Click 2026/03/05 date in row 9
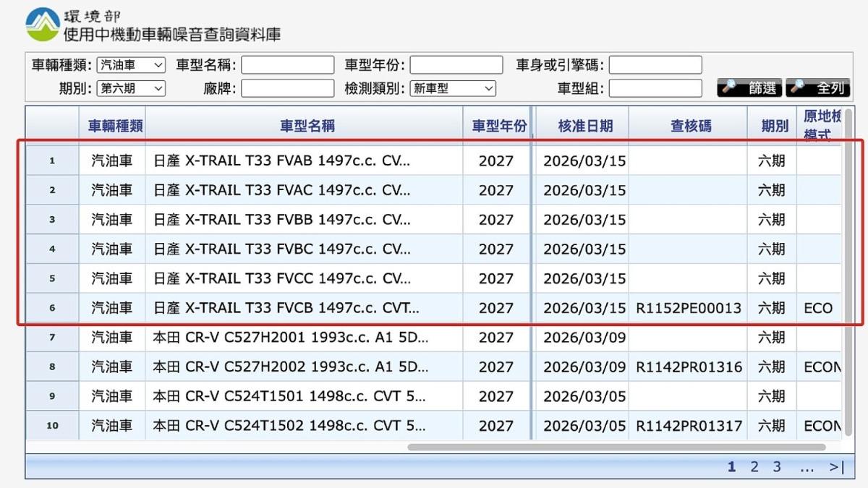The width and height of the screenshot is (868, 488). (584, 396)
